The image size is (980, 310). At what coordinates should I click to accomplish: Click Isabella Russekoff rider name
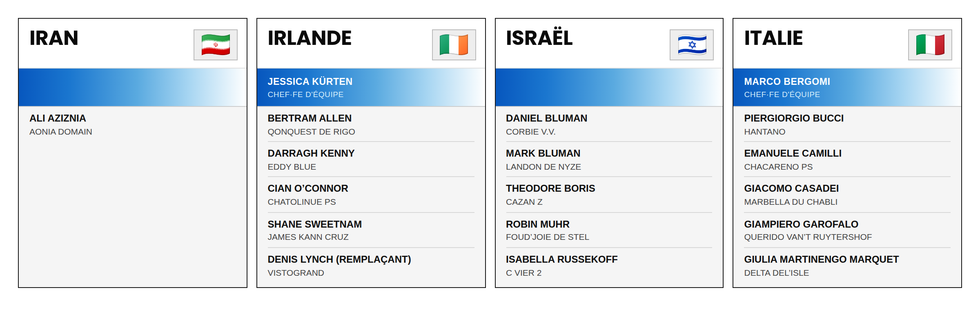tap(561, 259)
